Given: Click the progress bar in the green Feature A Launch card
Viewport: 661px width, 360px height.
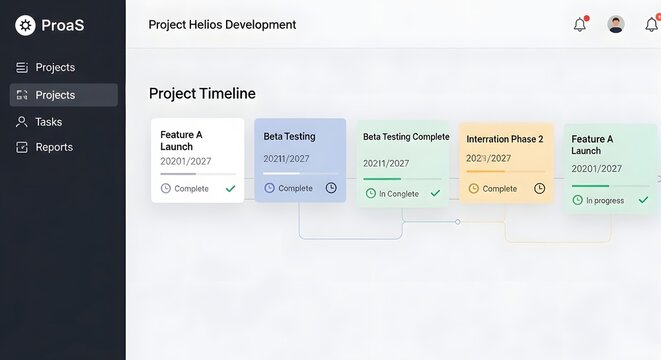Looking at the screenshot, I should 610,186.
